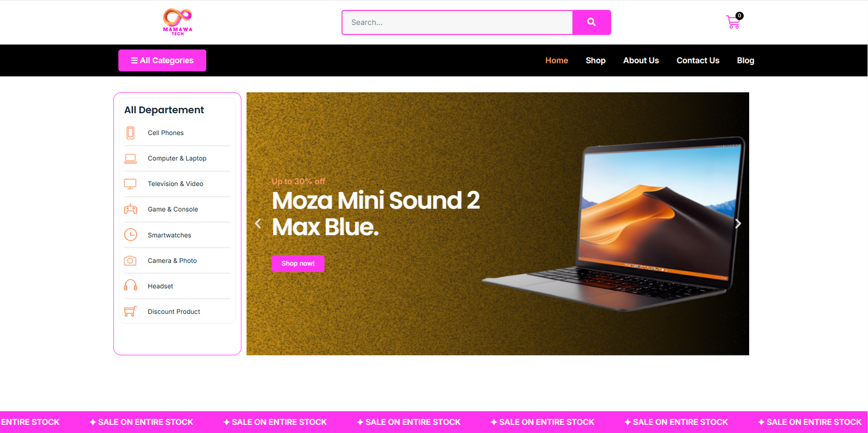Click the Mamawa Tech logo

tap(178, 22)
